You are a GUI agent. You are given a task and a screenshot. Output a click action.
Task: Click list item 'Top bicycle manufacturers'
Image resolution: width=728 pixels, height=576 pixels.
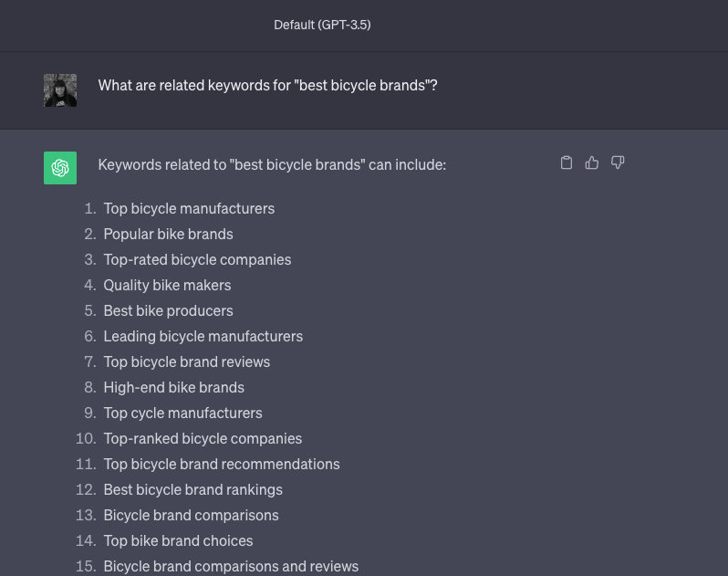[189, 208]
